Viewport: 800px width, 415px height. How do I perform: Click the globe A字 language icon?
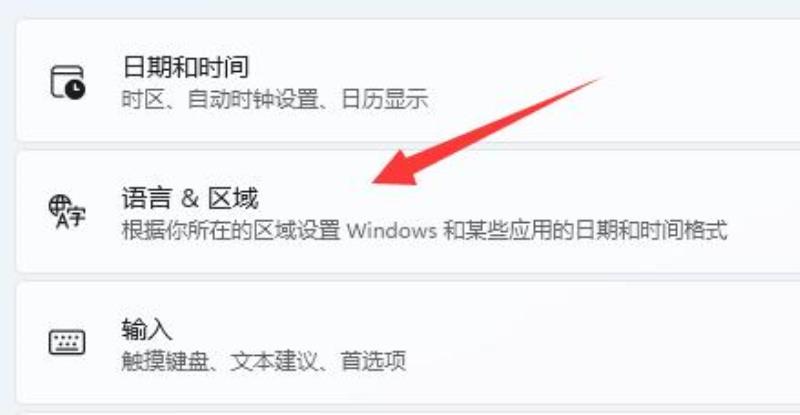[67, 211]
